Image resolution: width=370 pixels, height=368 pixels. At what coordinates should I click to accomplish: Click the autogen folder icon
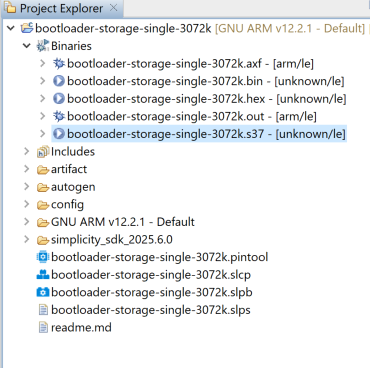tap(43, 187)
